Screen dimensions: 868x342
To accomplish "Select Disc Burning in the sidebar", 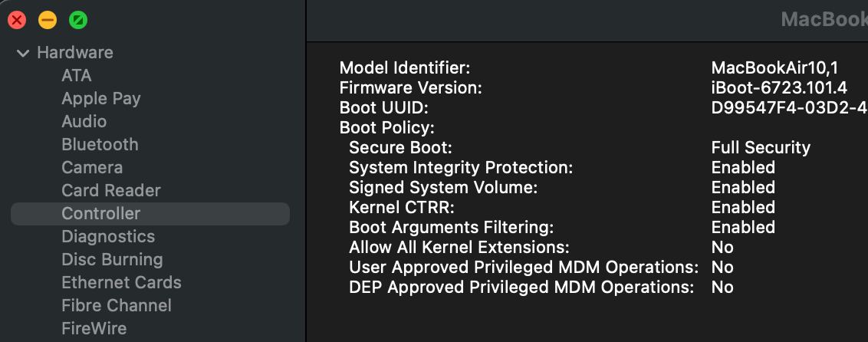I will pos(112,259).
